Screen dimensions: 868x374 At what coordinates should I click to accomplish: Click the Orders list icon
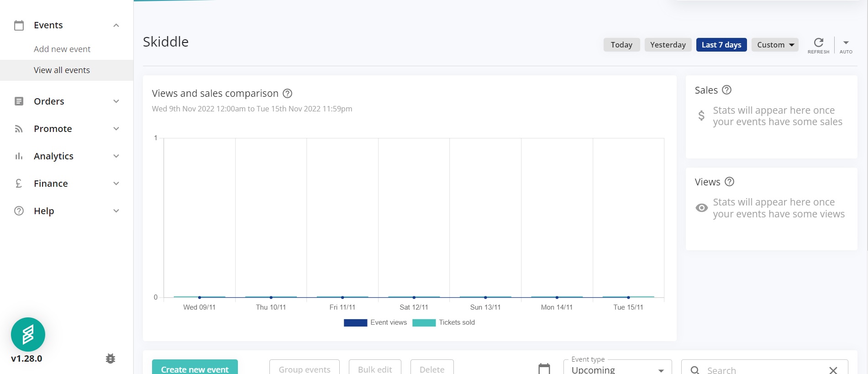coord(19,101)
